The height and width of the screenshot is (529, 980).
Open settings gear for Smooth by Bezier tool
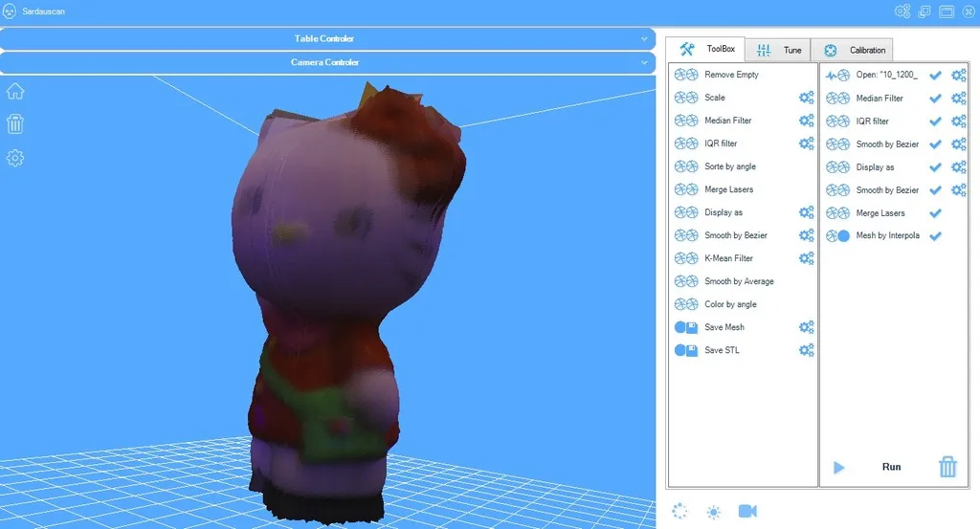(806, 235)
